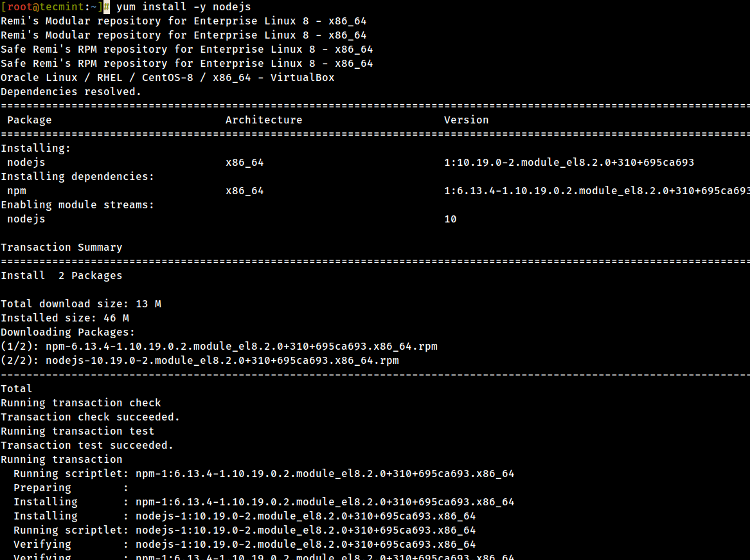Click npm version '1:6.13.4-1.10.19.0.2' cell
Screen dimensions: 750x560
[x=597, y=191]
